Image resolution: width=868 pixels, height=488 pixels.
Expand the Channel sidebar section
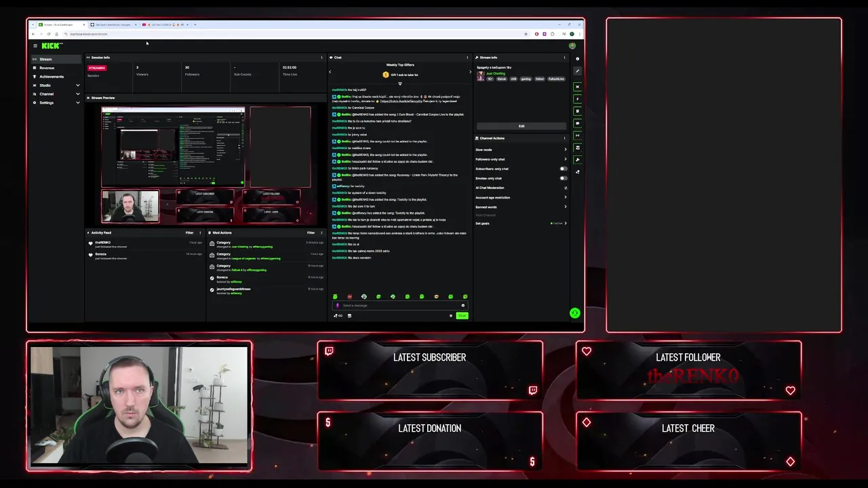pyautogui.click(x=57, y=94)
